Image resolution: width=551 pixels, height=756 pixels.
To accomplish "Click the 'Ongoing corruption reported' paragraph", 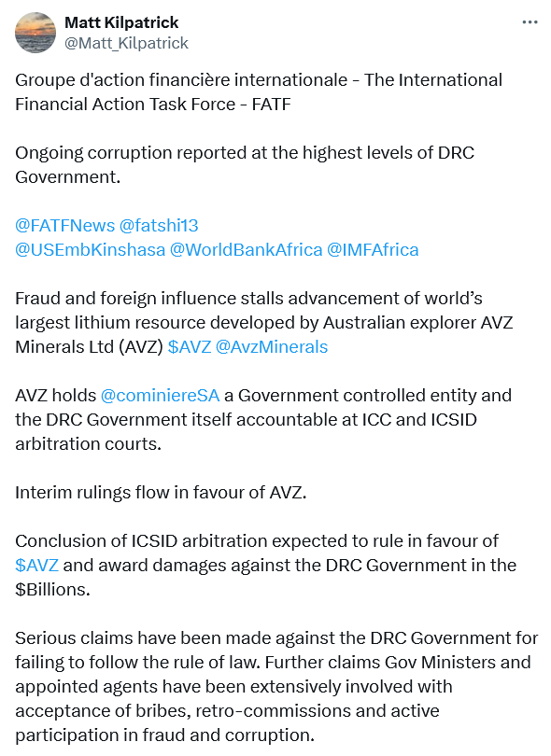I will 245,165.
